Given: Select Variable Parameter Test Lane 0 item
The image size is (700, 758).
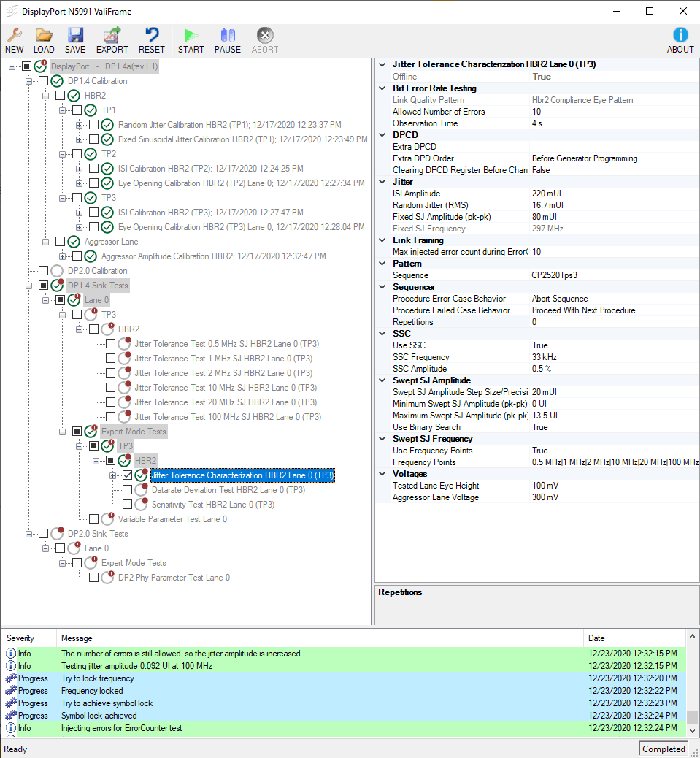Looking at the screenshot, I should (172, 519).
